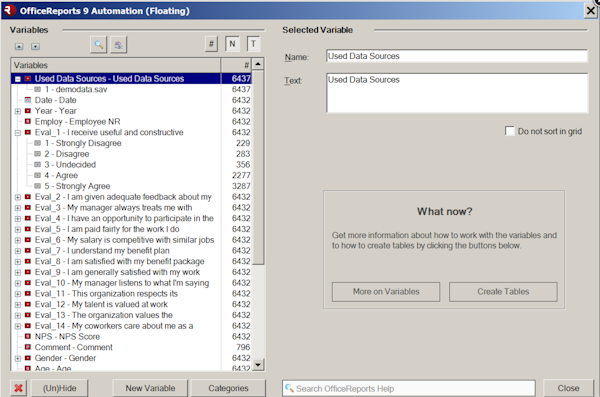Click category icon beside 4 - Agree
Screen dimensions: 600x397
(x=38, y=175)
